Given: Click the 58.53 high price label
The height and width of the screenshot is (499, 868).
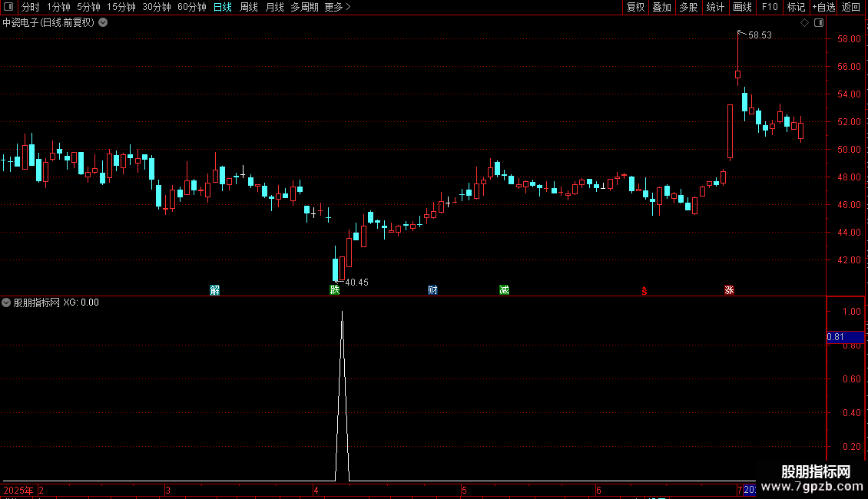Looking at the screenshot, I should tap(760, 35).
